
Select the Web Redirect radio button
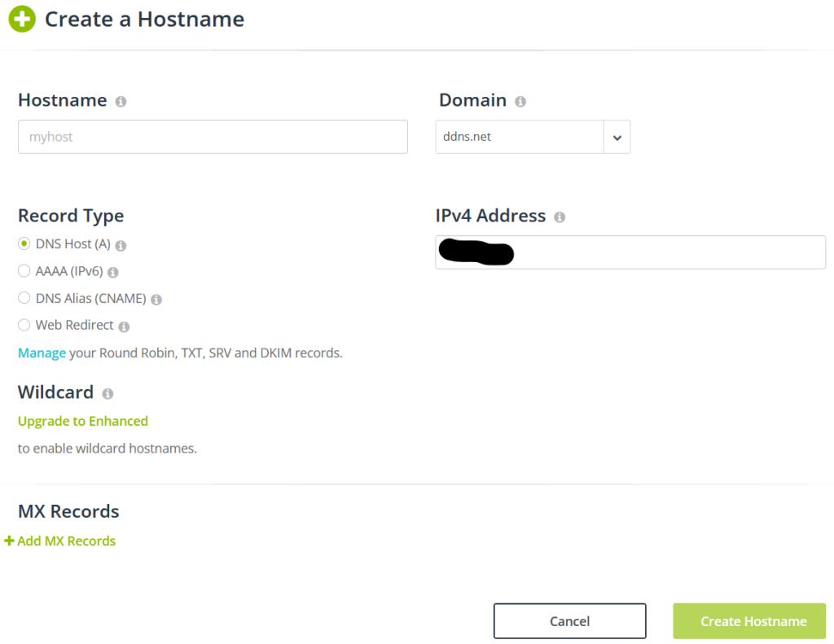[24, 324]
